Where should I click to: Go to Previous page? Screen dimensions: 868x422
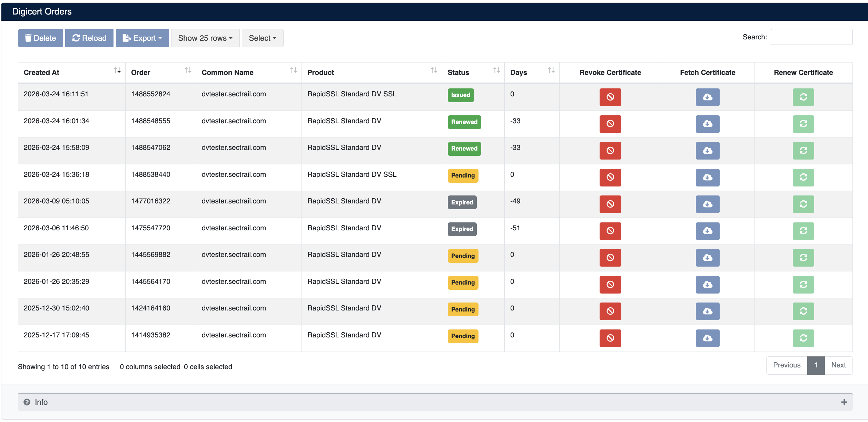[787, 365]
